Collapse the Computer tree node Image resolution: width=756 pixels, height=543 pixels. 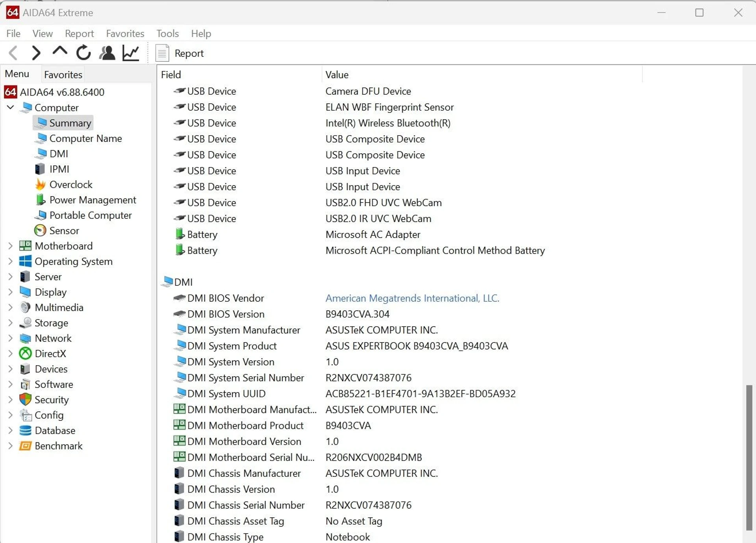click(x=10, y=107)
